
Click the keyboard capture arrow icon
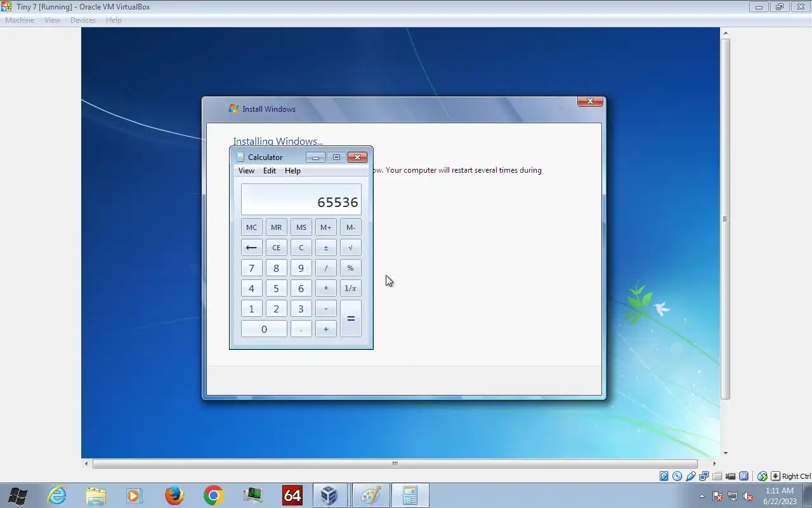point(775,476)
